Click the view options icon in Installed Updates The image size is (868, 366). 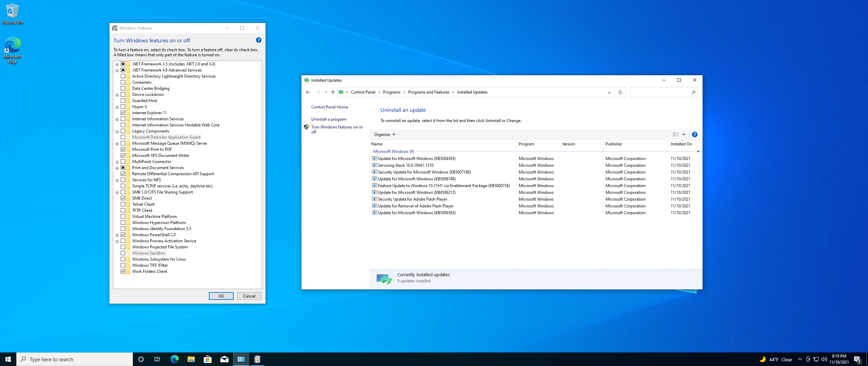click(x=675, y=135)
